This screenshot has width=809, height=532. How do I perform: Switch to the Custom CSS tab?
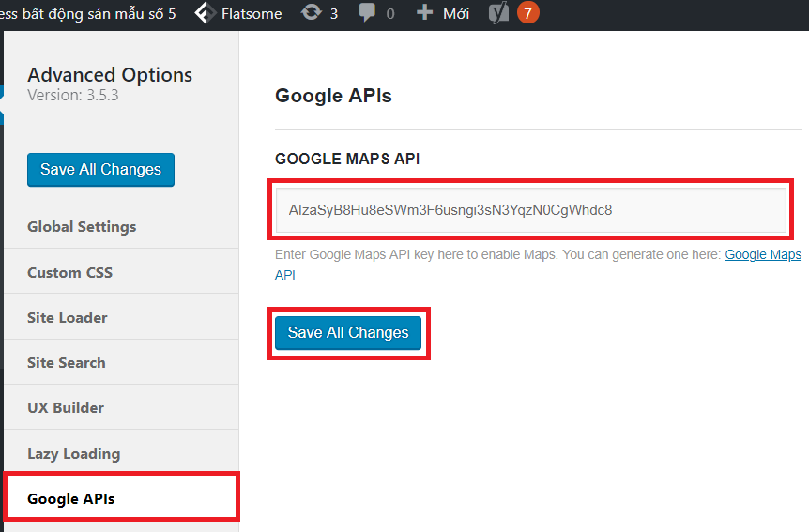[x=121, y=272]
